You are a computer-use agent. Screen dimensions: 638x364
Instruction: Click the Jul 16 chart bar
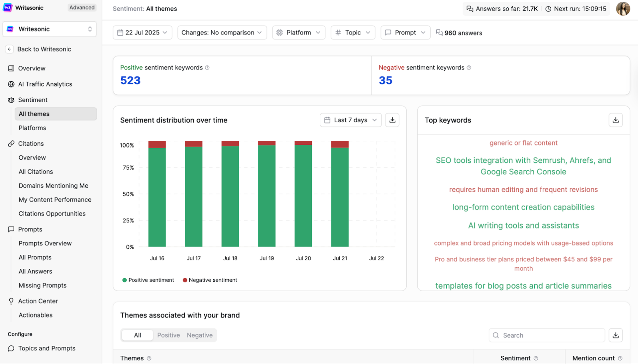[157, 194]
